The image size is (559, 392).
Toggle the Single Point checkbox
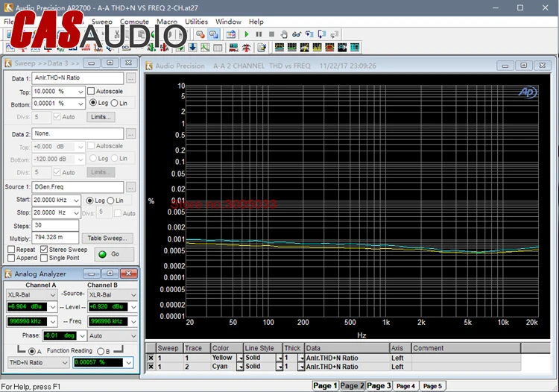[x=44, y=258]
